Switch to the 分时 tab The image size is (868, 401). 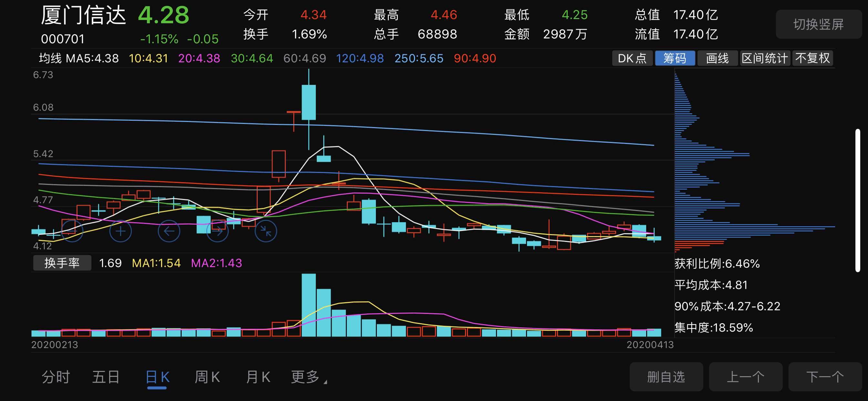56,377
